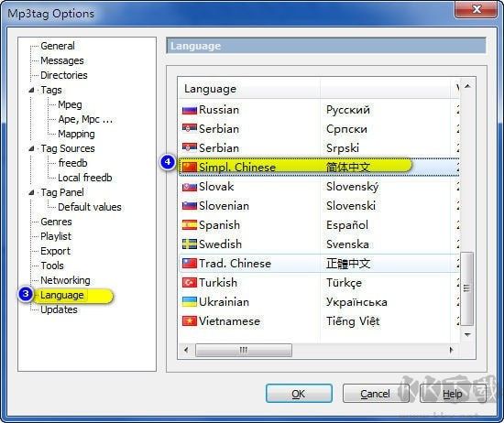
Task: Click the Russian flag icon
Action: [x=190, y=110]
